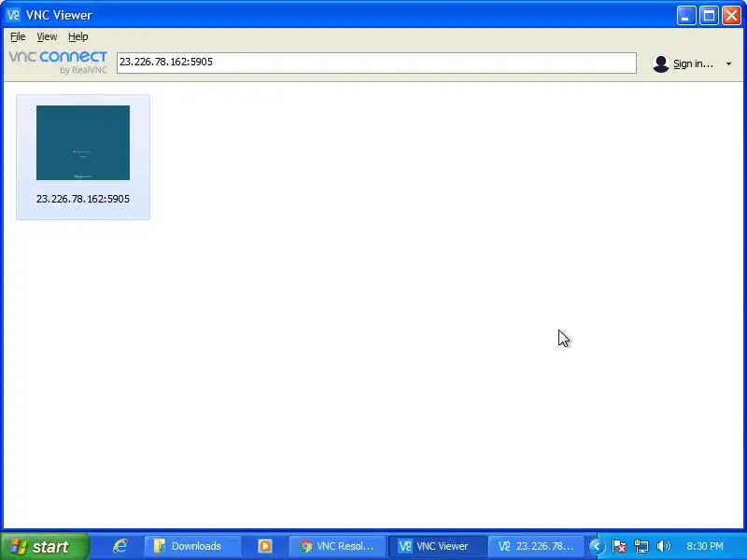Switch to the Downloads taskbar window
747x560 pixels.
tap(192, 546)
